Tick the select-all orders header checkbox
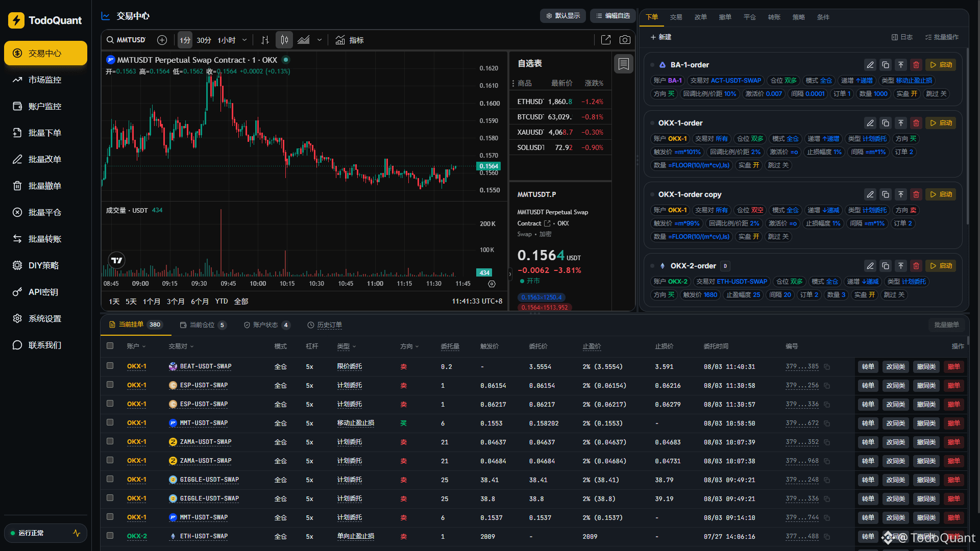Image resolution: width=980 pixels, height=551 pixels. point(110,346)
